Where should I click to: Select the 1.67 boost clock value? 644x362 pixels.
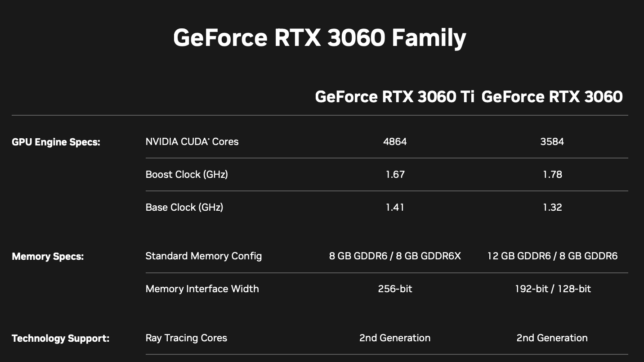click(x=395, y=174)
